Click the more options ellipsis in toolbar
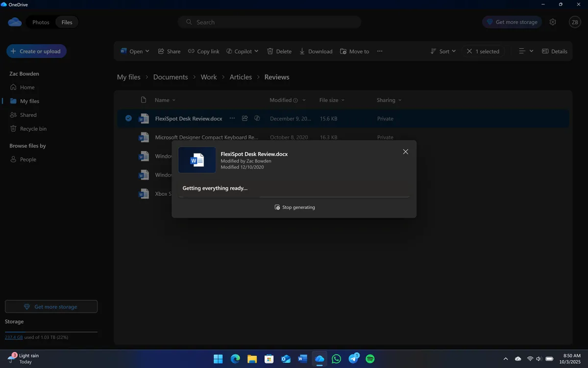This screenshot has width=588, height=368. coord(380,52)
